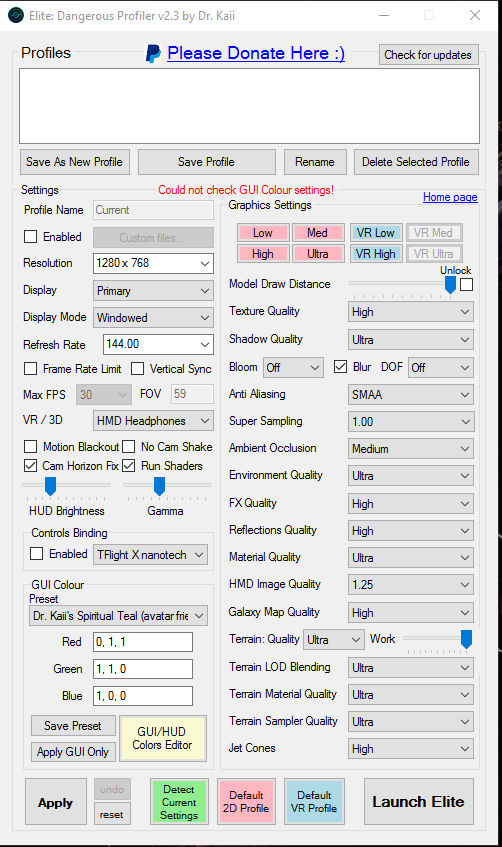Viewport: 502px width, 847px height.
Task: Open the Terrain Quality dropdown
Action: pyautogui.click(x=333, y=640)
